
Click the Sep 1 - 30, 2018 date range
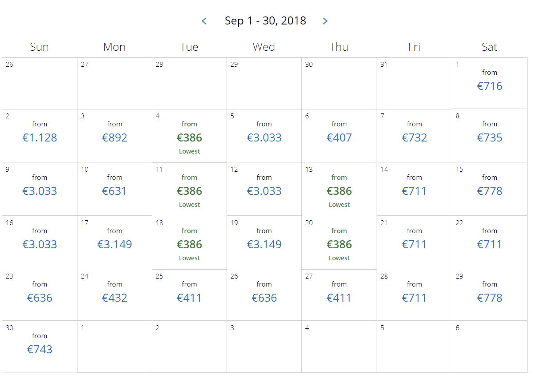coord(265,21)
